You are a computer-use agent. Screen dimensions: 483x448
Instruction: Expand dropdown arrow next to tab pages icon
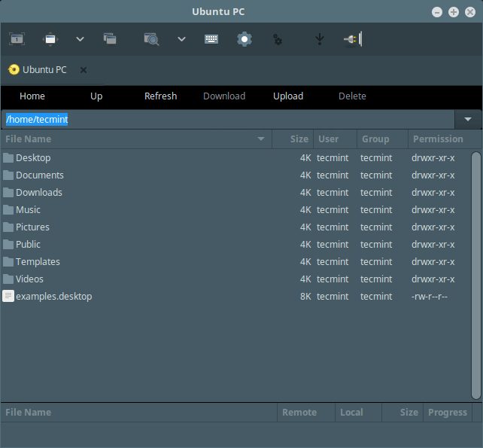[80, 39]
